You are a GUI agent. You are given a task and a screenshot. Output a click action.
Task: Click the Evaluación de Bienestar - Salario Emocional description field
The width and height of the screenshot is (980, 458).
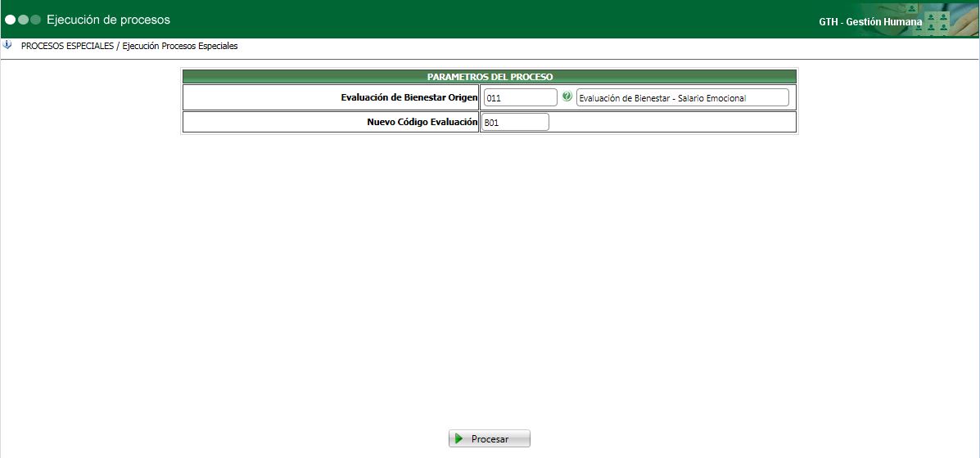click(683, 97)
